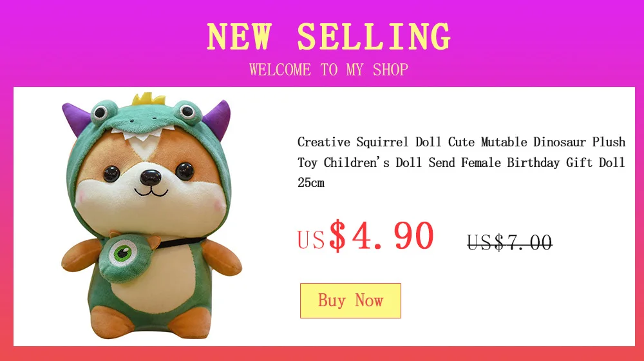Click the red US$4.90 sale price

[x=366, y=236]
